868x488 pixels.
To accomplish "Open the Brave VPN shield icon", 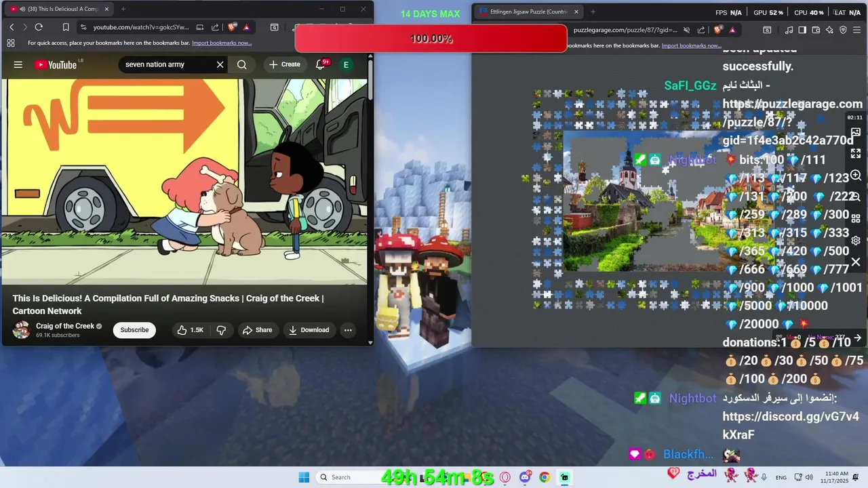I will [x=843, y=30].
